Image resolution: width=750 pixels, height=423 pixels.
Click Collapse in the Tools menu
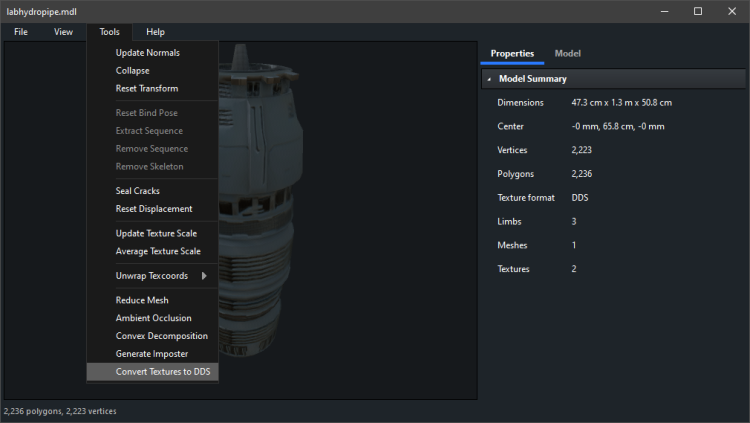pyautogui.click(x=132, y=70)
